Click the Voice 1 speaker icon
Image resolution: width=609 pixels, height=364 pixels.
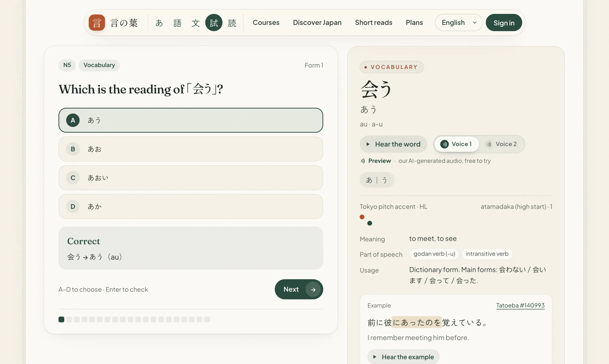click(444, 144)
